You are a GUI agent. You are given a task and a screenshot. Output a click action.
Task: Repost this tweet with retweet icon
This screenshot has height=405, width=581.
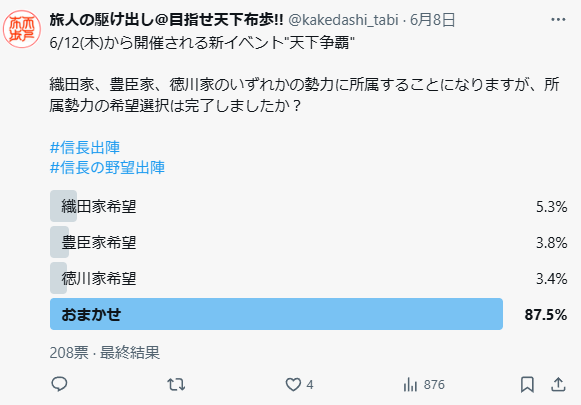tap(176, 385)
